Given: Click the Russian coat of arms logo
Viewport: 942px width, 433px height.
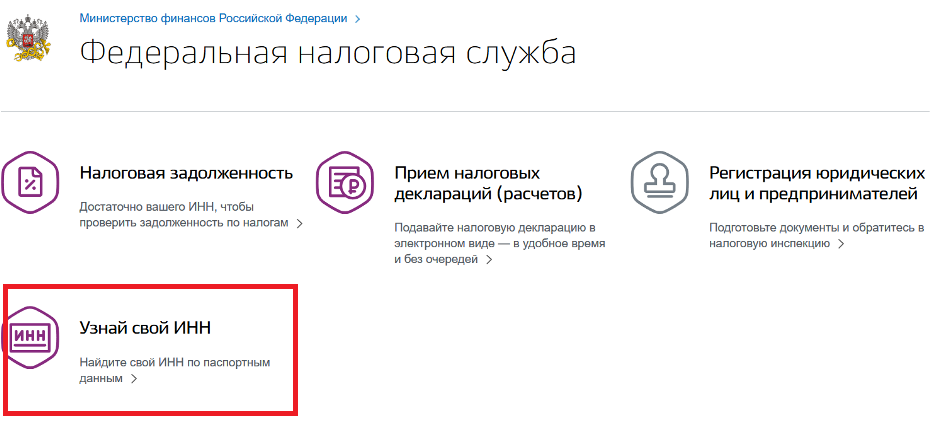Looking at the screenshot, I should (28, 38).
